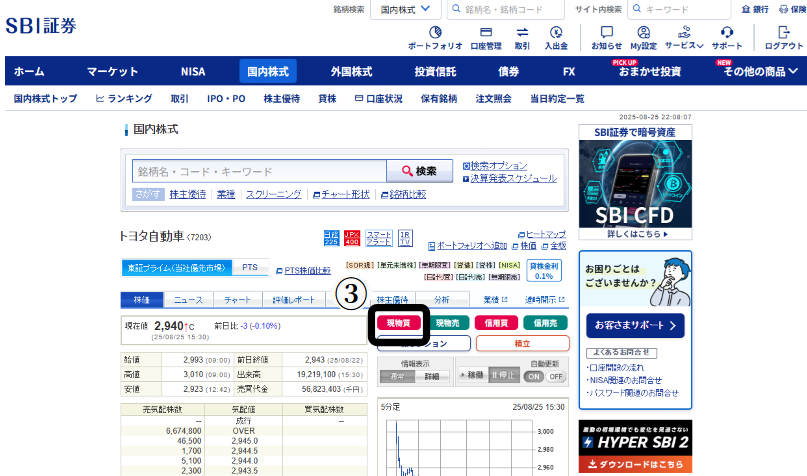Screen dimensions: 807x476
Task: Click the 信用売 margin sell button
Action: pos(544,323)
